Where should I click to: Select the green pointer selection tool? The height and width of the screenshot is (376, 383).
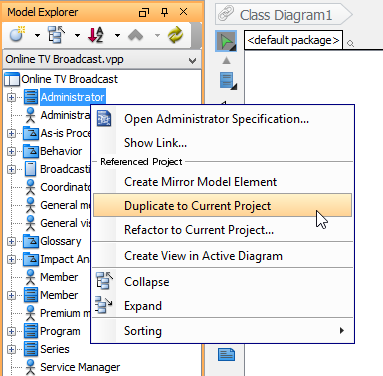(x=226, y=41)
